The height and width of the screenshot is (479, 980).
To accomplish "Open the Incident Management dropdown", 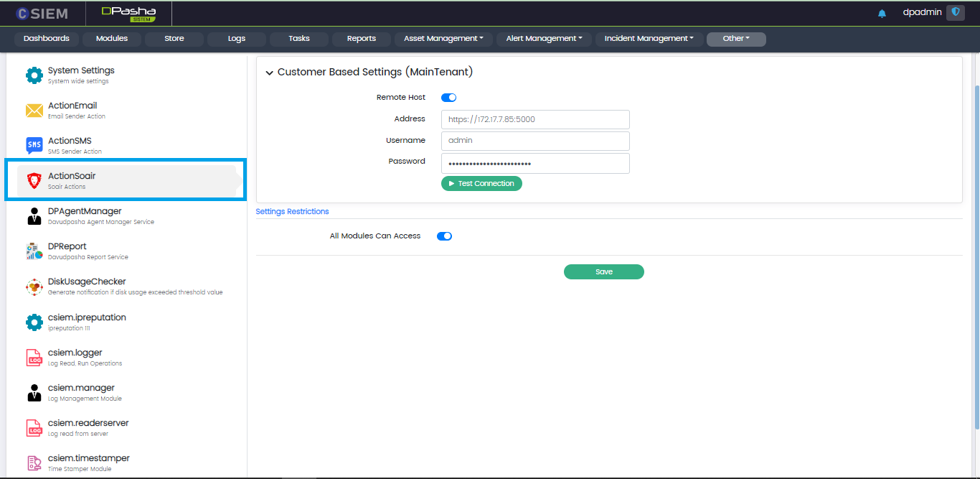I will pyautogui.click(x=649, y=39).
